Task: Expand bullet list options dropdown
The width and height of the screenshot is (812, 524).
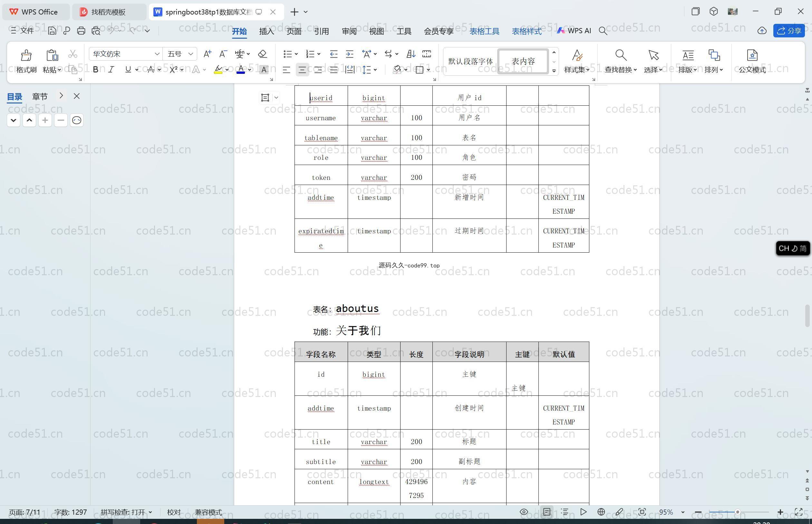Action: tap(296, 54)
